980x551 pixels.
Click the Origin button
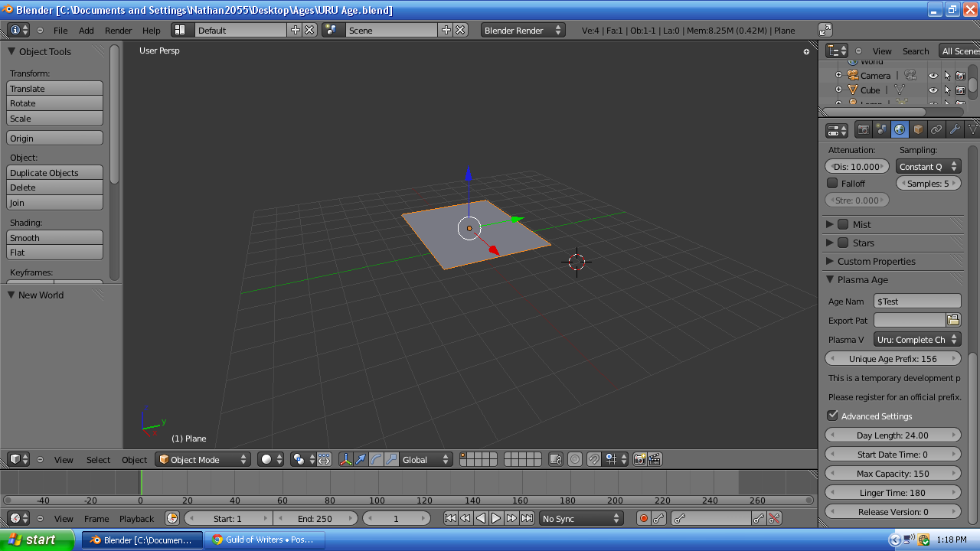tap(54, 139)
